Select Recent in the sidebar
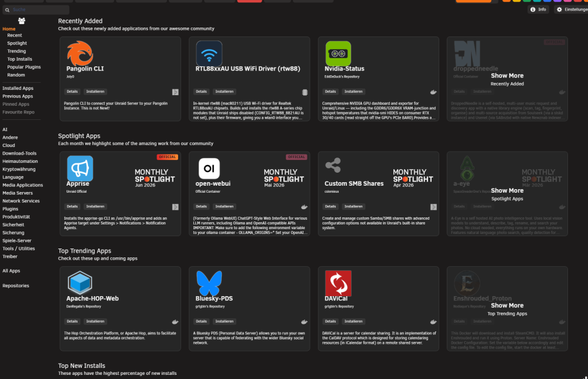Image resolution: width=588 pixels, height=379 pixels. coord(15,35)
